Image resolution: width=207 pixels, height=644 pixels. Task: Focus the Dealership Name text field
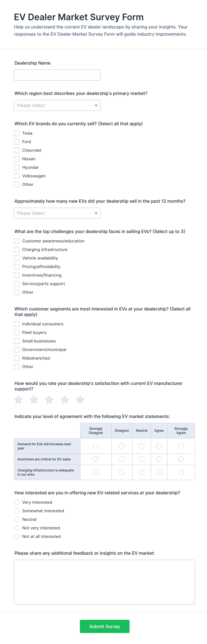57,75
